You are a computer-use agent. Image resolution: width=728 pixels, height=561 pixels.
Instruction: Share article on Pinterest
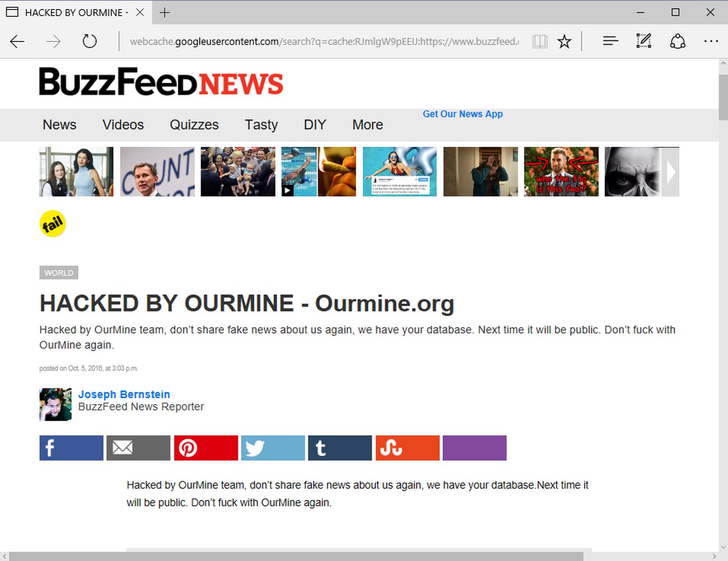[206, 448]
